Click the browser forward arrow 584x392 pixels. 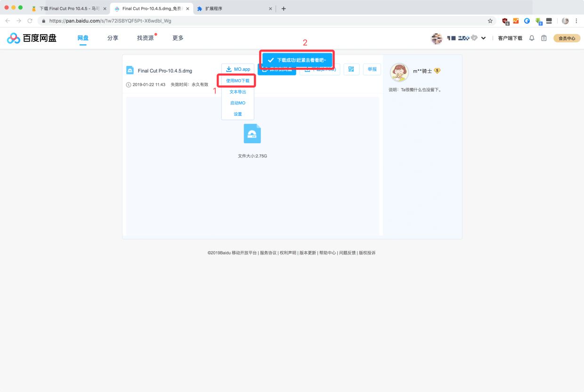[x=19, y=21]
